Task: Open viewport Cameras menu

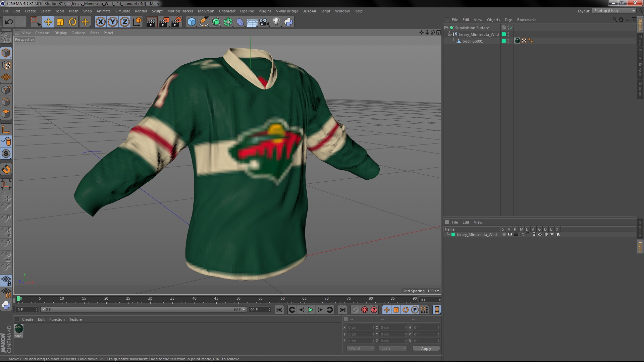Action: 42,33
